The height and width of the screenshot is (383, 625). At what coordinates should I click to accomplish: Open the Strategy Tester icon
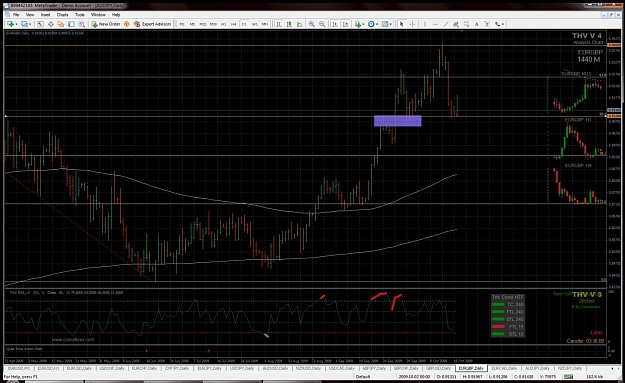[82, 24]
